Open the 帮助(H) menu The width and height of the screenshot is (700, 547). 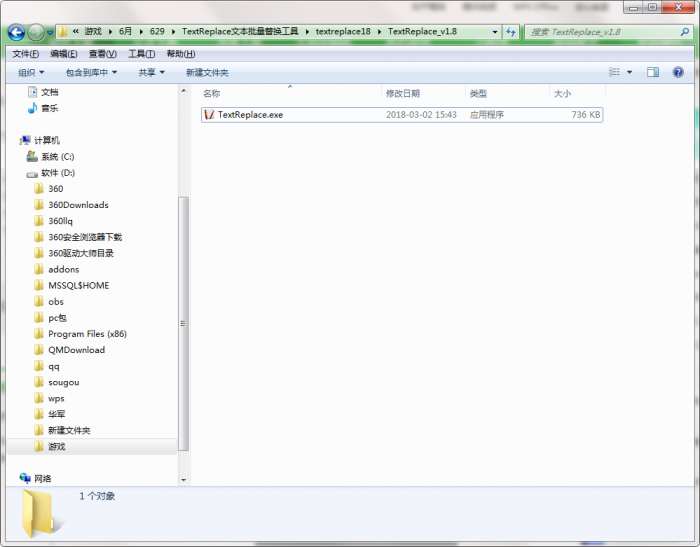(x=181, y=54)
